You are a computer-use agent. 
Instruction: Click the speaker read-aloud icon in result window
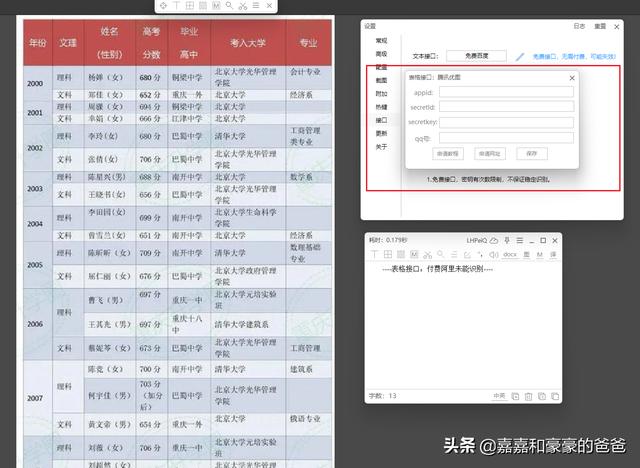493,255
